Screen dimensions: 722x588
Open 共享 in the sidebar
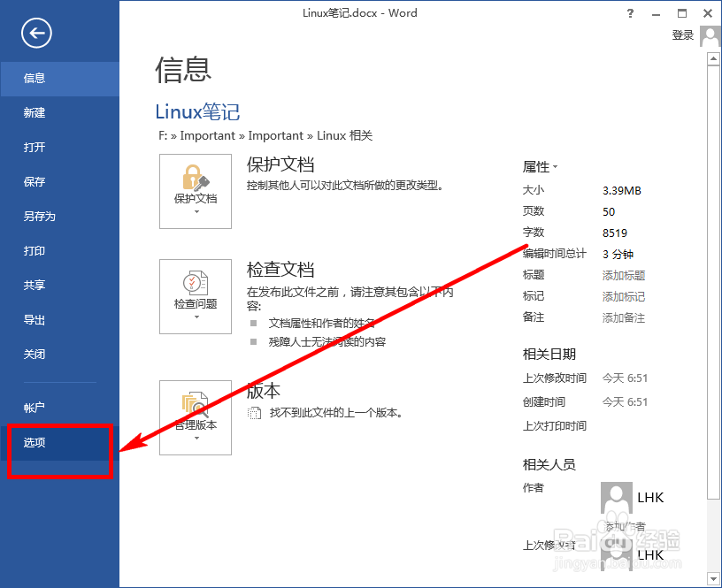coord(60,286)
